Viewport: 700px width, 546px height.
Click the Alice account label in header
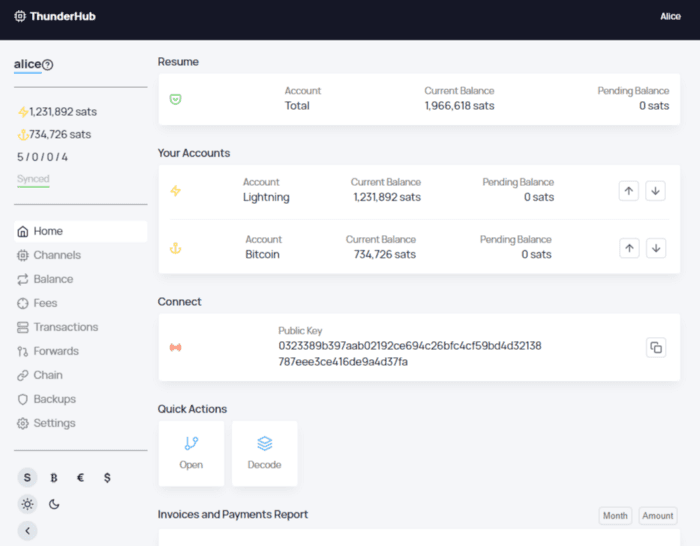(670, 17)
